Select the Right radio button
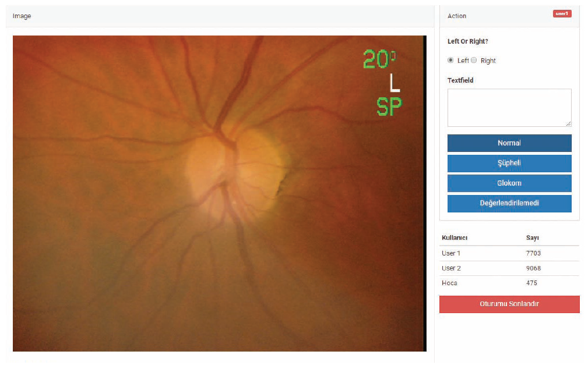The image size is (588, 369). [474, 61]
